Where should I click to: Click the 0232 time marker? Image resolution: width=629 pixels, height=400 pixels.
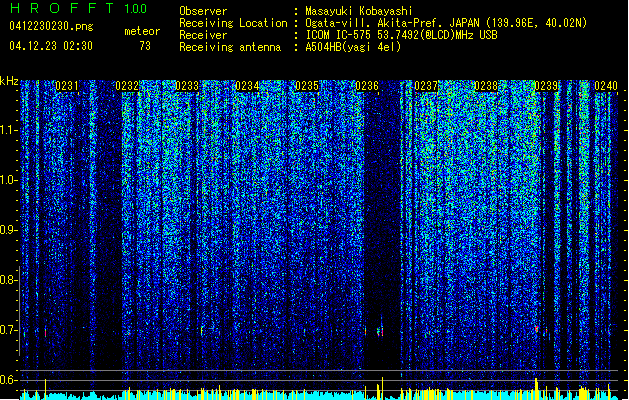coord(127,86)
